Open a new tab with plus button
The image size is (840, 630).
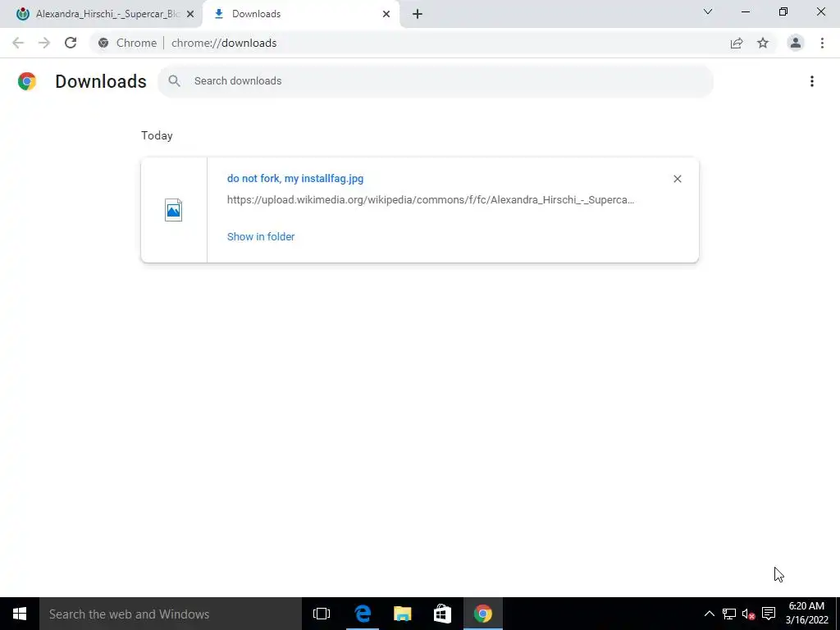[418, 14]
